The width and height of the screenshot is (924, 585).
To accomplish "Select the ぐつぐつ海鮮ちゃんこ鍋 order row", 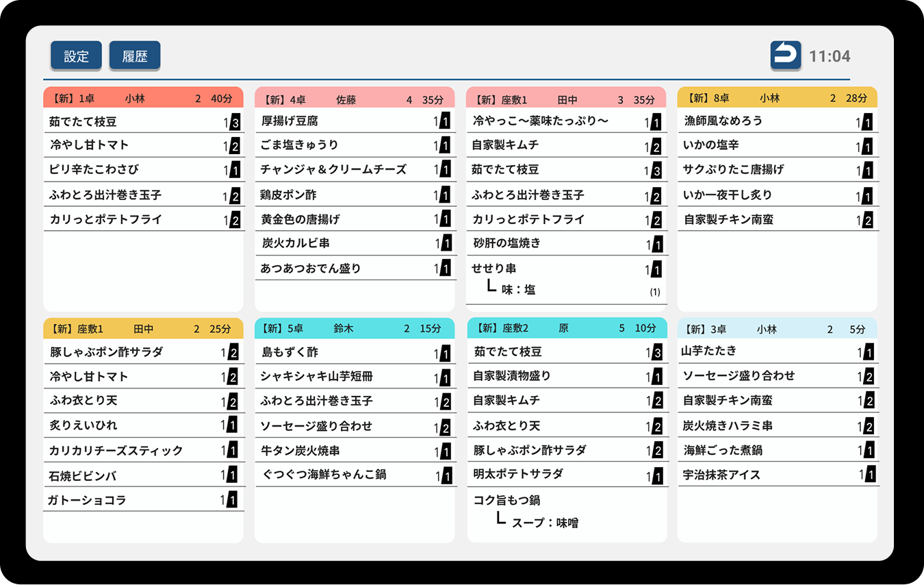I will (355, 475).
